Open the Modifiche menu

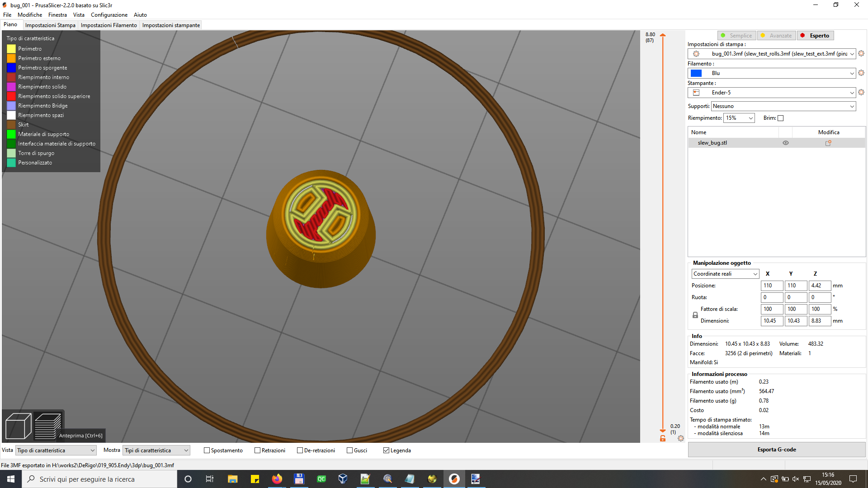(x=30, y=15)
